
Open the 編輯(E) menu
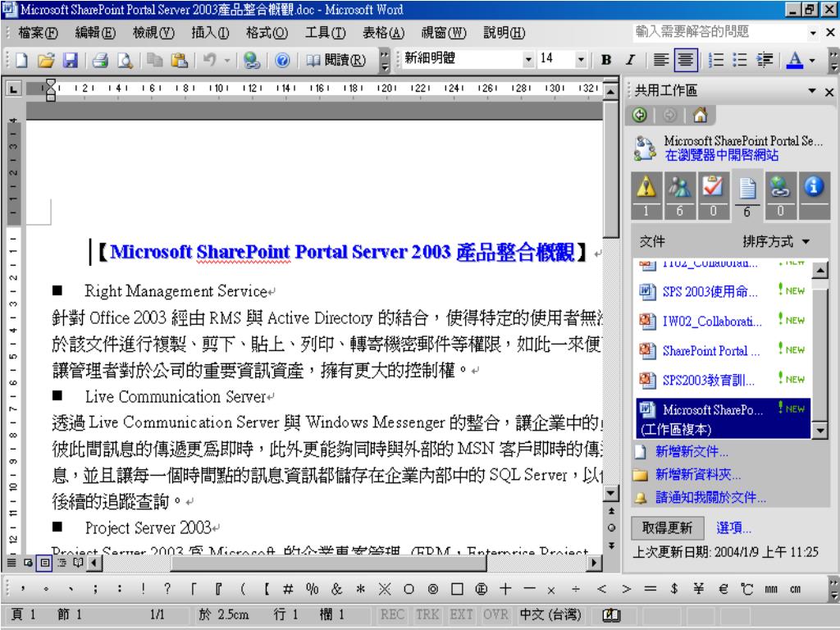(95, 33)
